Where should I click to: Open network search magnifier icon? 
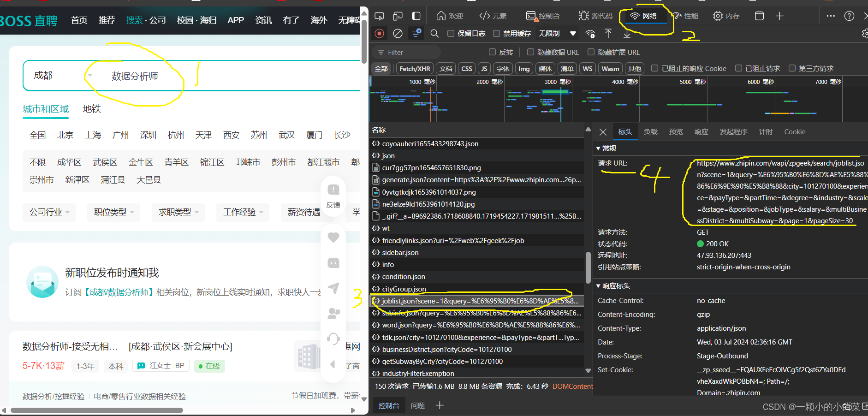(x=434, y=33)
